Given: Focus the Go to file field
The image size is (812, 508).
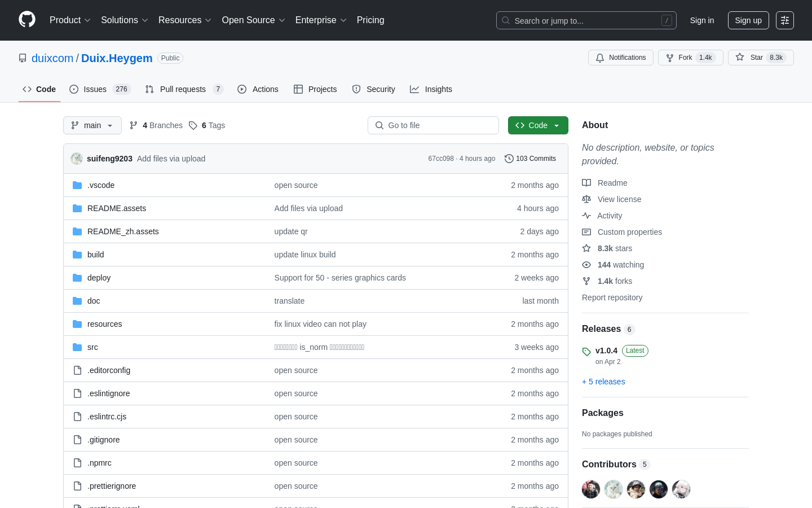Looking at the screenshot, I should pyautogui.click(x=433, y=125).
